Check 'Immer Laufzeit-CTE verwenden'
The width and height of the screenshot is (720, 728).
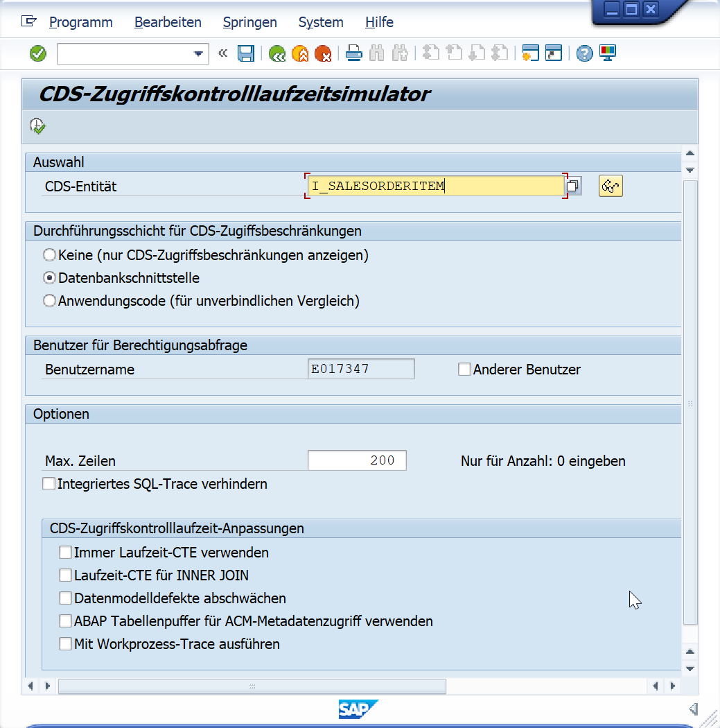(65, 553)
